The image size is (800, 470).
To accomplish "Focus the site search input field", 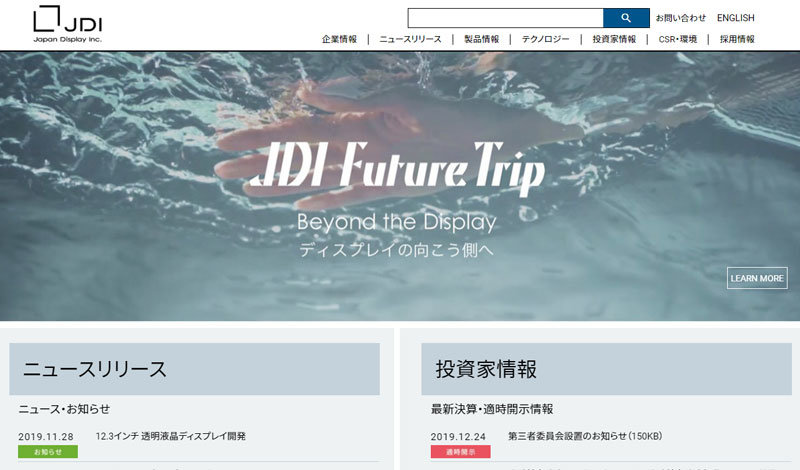I will tap(505, 18).
